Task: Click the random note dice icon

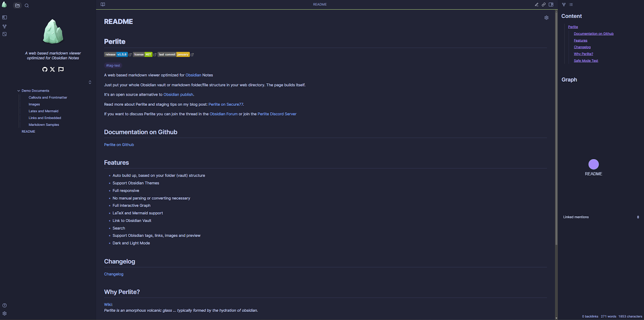Action: (x=4, y=34)
